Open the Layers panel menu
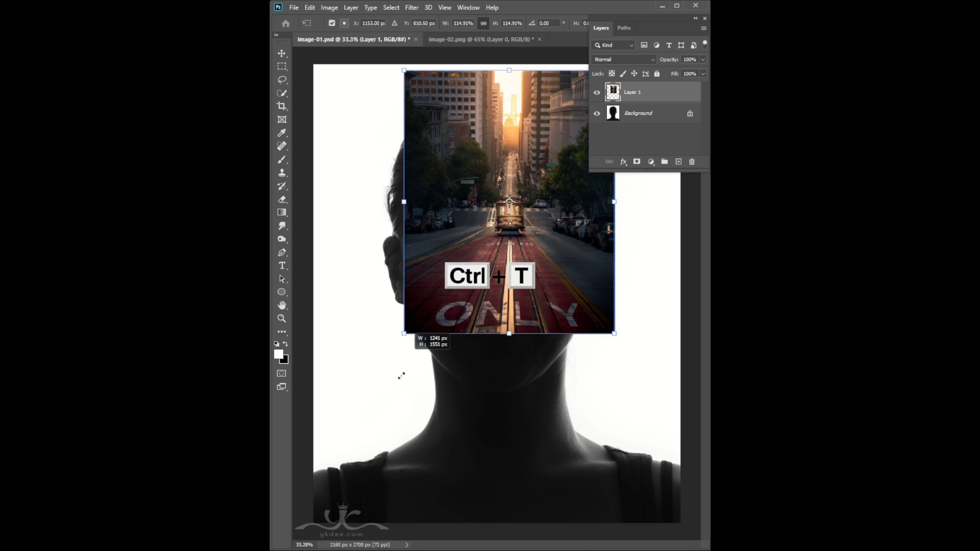980x551 pixels. [704, 28]
